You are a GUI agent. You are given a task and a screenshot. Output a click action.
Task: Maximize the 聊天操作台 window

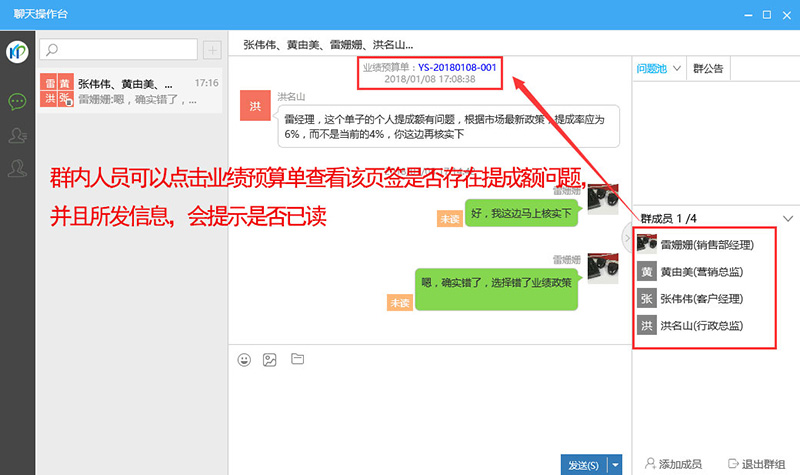[767, 15]
